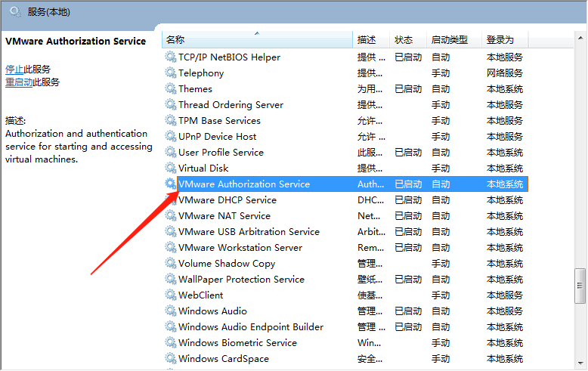Select the UPnP Device Host service name
Image resolution: width=588 pixels, height=371 pixels.
[217, 137]
